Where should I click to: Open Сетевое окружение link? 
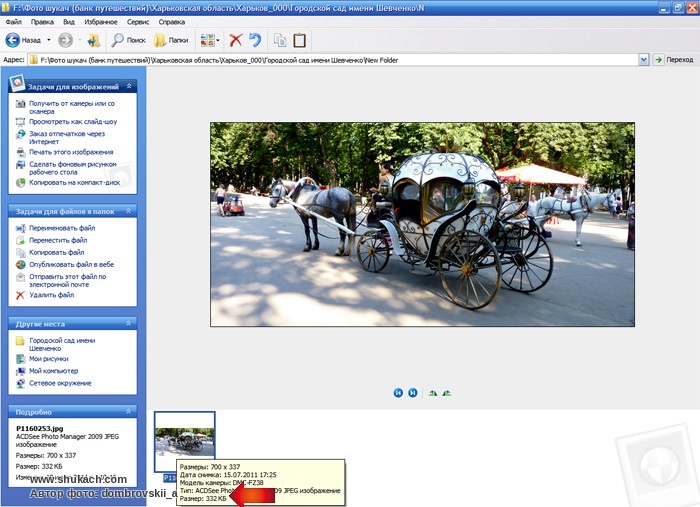(x=60, y=383)
